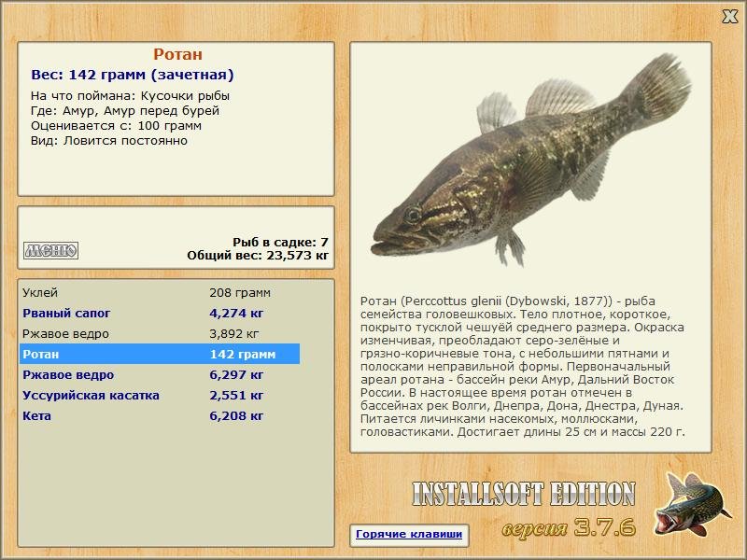The width and height of the screenshot is (747, 560).
Task: Click the Вид: Ловится постоянно line
Action: (109, 141)
